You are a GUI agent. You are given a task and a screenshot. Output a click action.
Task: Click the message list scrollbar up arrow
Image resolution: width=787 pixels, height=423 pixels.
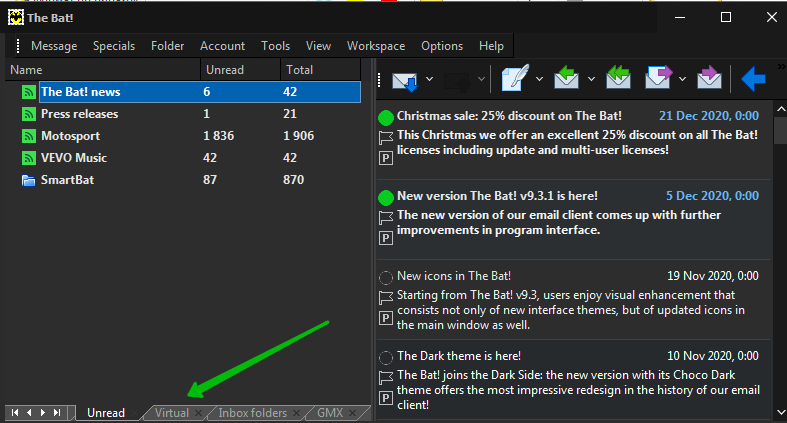(x=781, y=108)
